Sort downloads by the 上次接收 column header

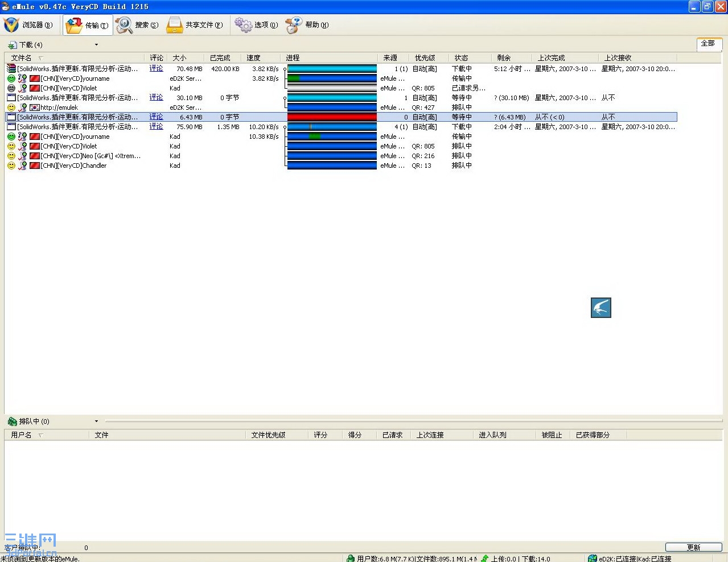point(638,58)
